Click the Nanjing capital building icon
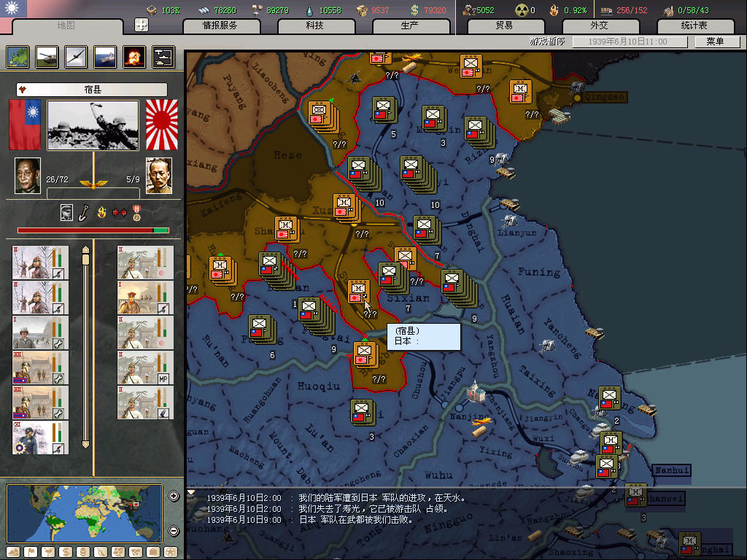This screenshot has width=747, height=560. click(x=476, y=392)
